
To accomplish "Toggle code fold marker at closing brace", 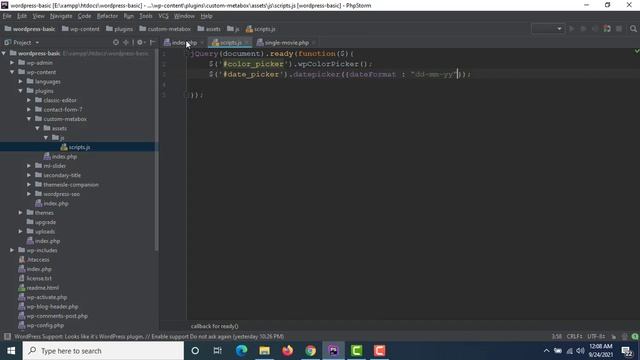I will click(x=186, y=95).
